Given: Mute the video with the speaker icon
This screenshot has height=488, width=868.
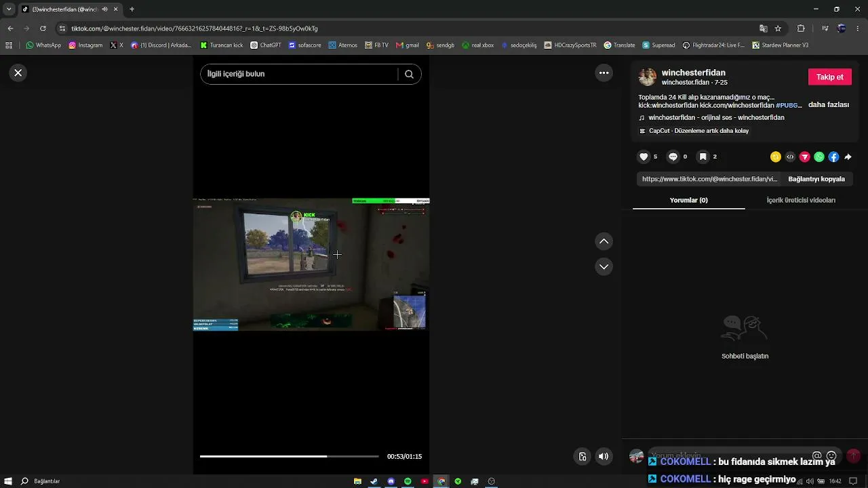Looking at the screenshot, I should click(604, 456).
